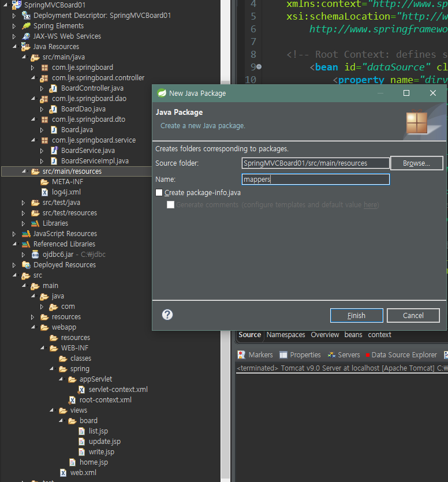Click the BoardController.java file icon
The width and height of the screenshot is (448, 482).
pos(53,88)
